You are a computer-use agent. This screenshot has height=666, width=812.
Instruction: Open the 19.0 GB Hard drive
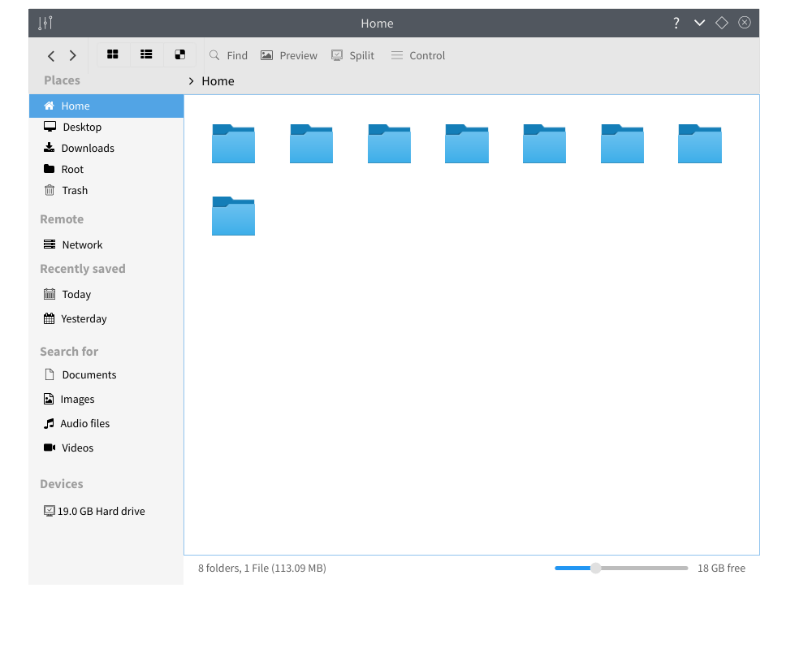pyautogui.click(x=100, y=511)
